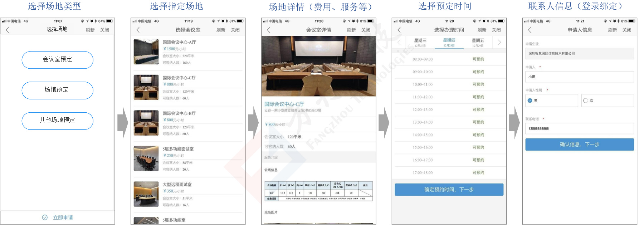The image size is (644, 225).
Task: Click 刷新 on 选择会议室 screen
Action: click(221, 30)
